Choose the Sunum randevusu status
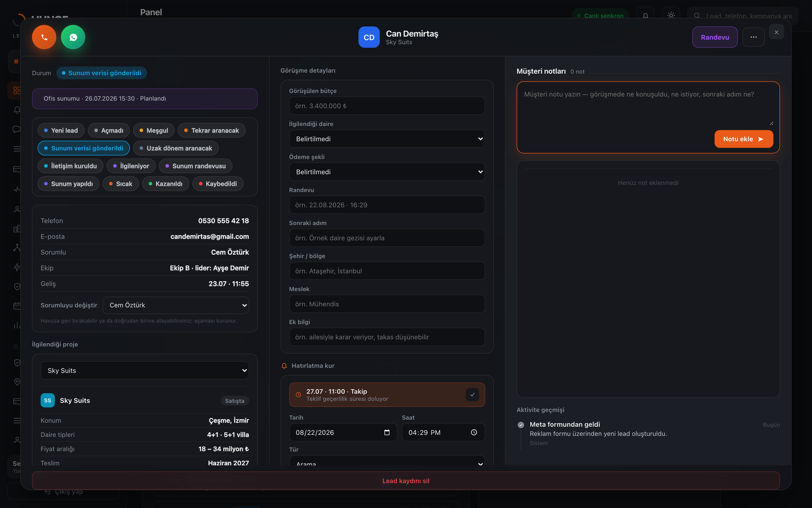Viewport: 812px width, 508px height. point(195,166)
